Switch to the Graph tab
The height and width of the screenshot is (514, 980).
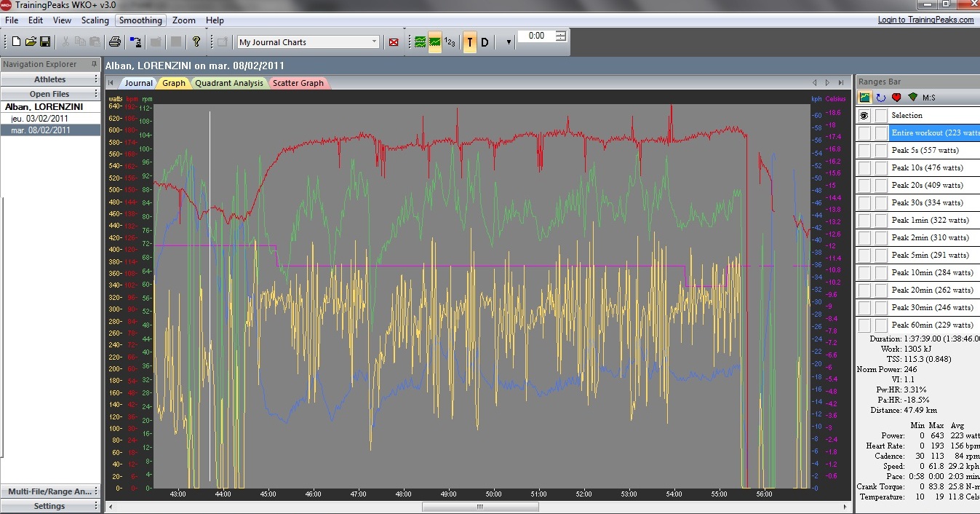point(173,83)
